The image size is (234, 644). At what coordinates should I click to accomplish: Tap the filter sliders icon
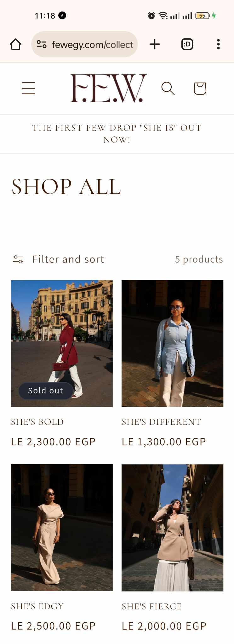coord(18,259)
